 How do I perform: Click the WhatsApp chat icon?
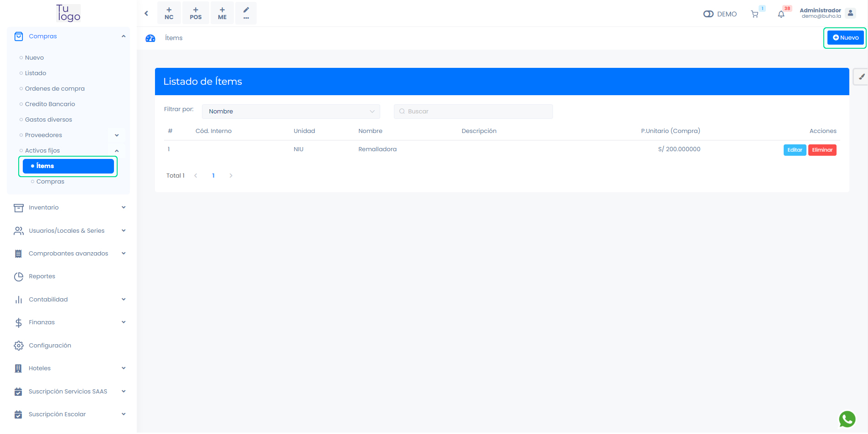pos(847,419)
